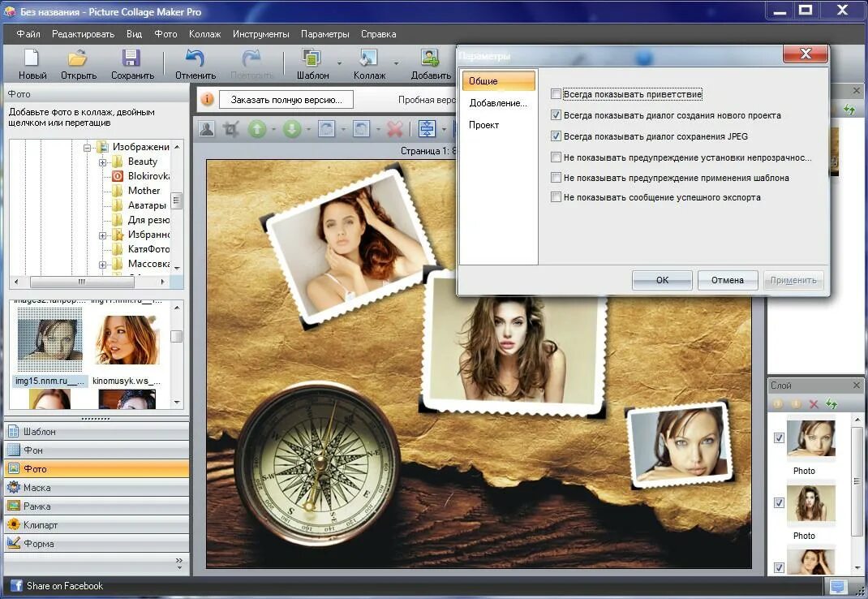Viewport: 868px width, 599px height.
Task: Switch to the Маска panel
Action: coord(97,488)
